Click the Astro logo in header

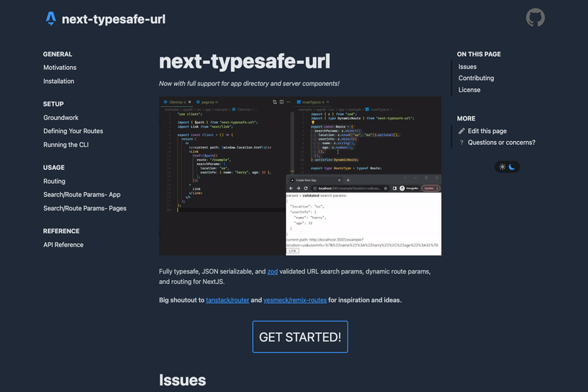51,18
